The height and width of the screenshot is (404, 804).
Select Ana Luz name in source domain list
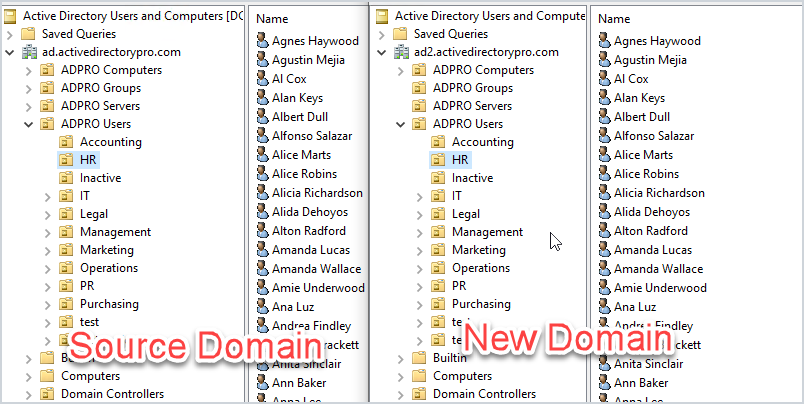[293, 307]
